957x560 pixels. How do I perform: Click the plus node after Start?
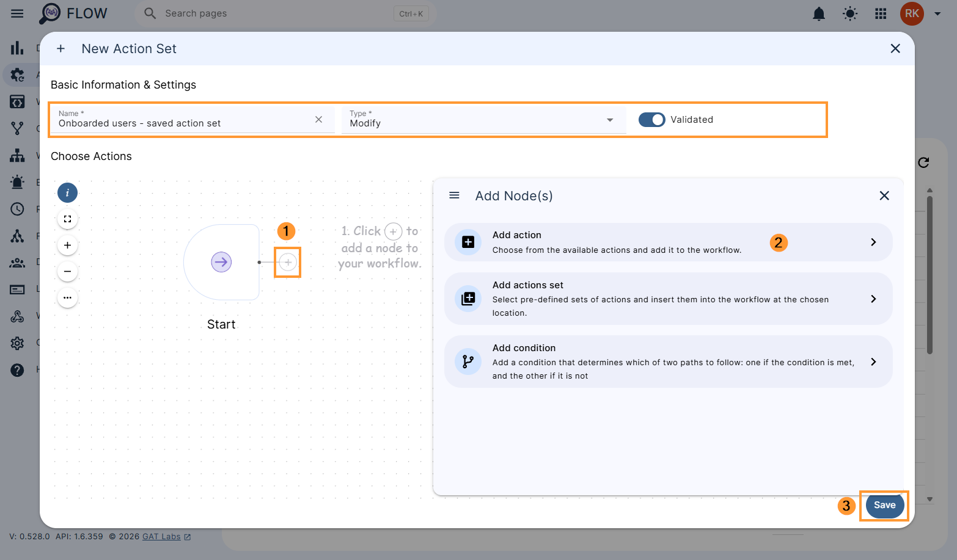(x=288, y=263)
